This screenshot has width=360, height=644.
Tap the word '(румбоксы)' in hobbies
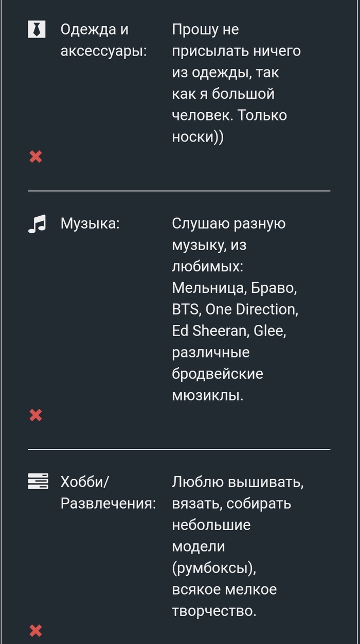click(x=213, y=568)
